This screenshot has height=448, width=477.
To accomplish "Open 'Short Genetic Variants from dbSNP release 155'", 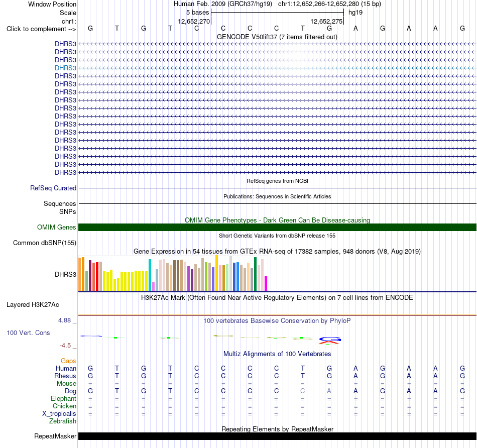I will point(277,236).
